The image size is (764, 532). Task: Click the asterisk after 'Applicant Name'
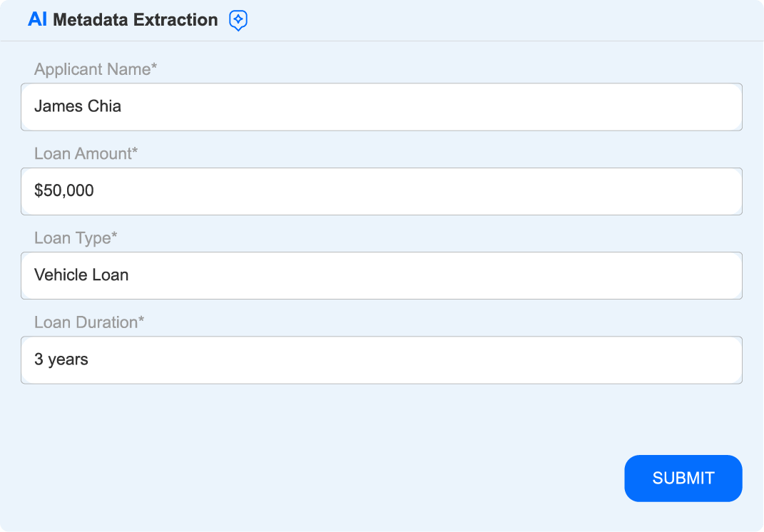(154, 66)
